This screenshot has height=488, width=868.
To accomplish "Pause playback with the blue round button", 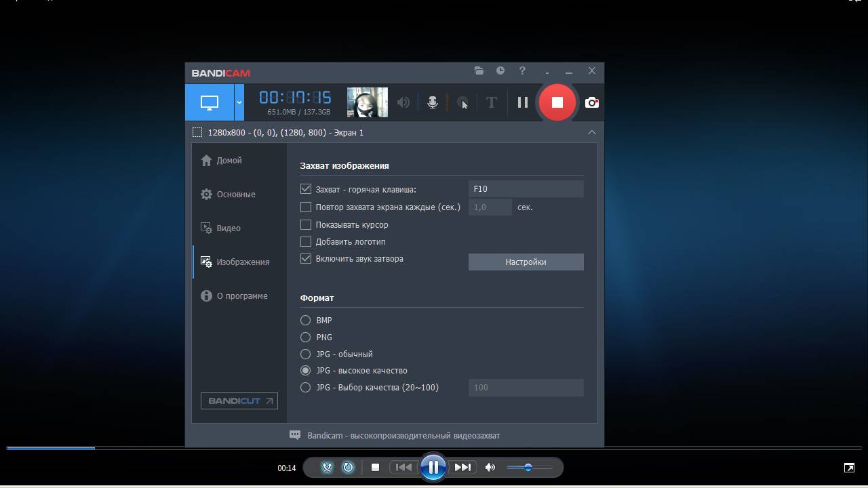I will 433,467.
